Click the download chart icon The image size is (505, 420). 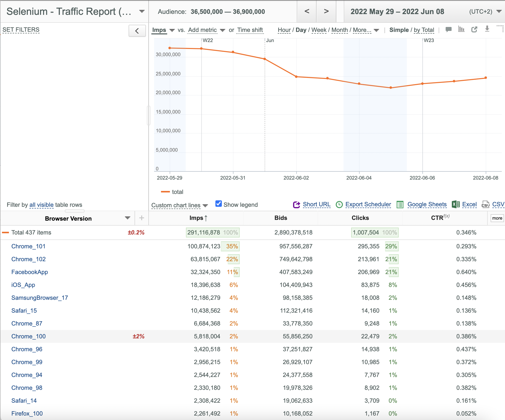pyautogui.click(x=487, y=29)
